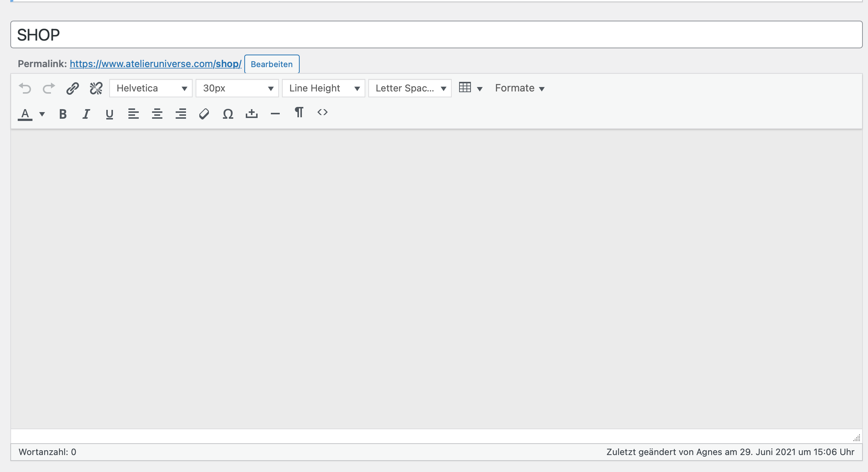Screen dimensions: 868x472
Task: Insert a horizontal line
Action: 275,114
